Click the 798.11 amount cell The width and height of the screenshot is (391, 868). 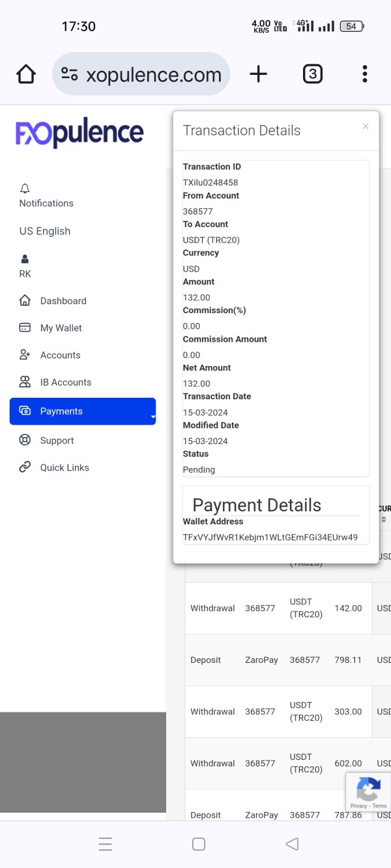(348, 660)
